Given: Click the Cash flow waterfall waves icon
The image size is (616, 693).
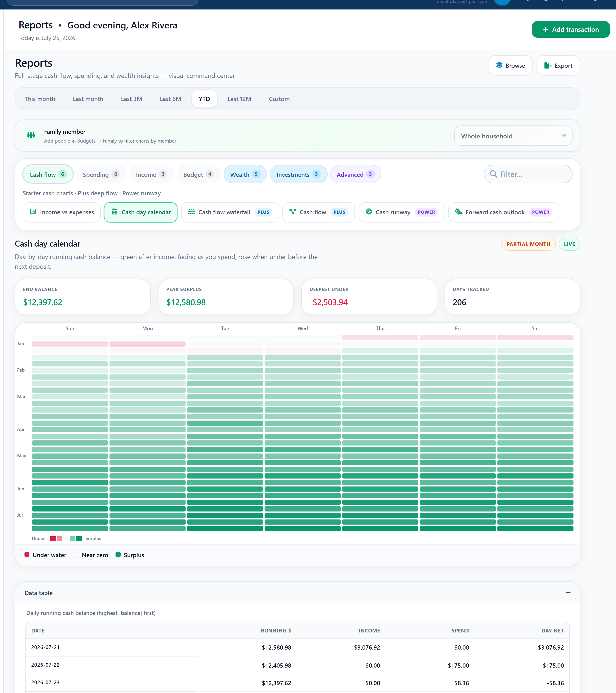Looking at the screenshot, I should 191,212.
